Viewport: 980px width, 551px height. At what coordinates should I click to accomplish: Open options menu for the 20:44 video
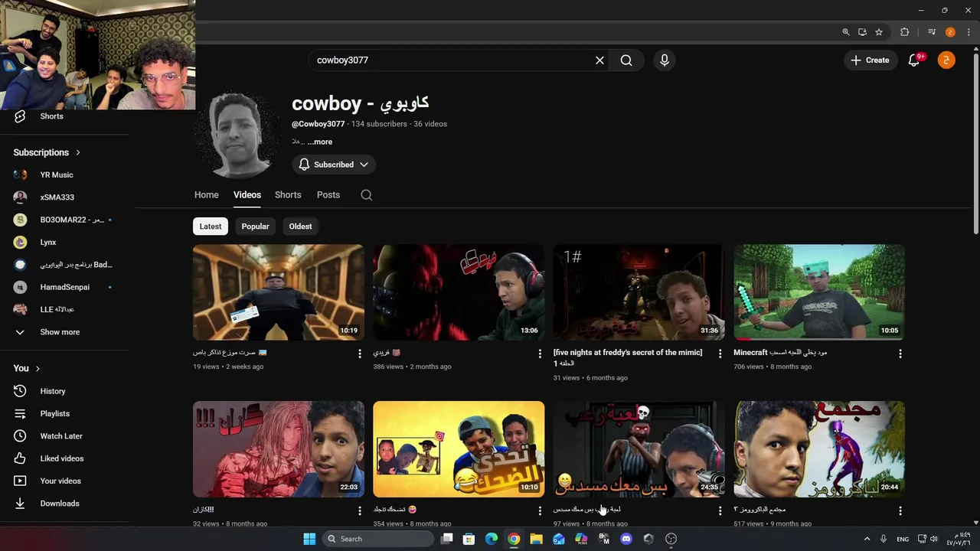click(x=900, y=510)
